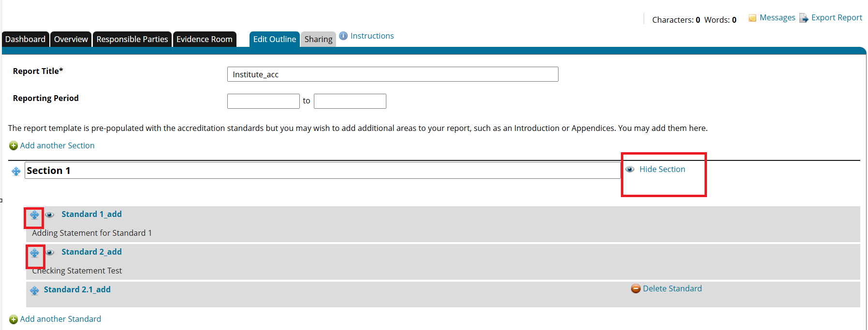868x330 pixels.
Task: Click the green plus icon for Add another Section
Action: pyautogui.click(x=14, y=145)
